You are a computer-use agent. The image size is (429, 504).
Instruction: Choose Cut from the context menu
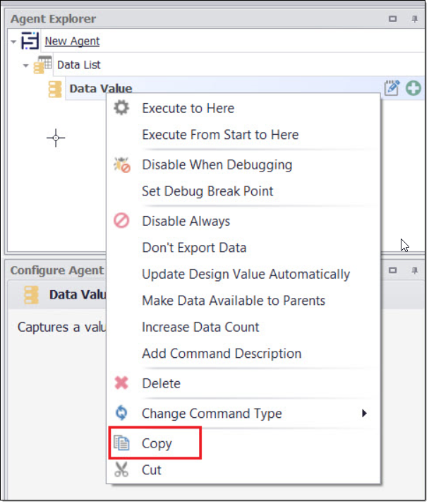click(x=152, y=470)
